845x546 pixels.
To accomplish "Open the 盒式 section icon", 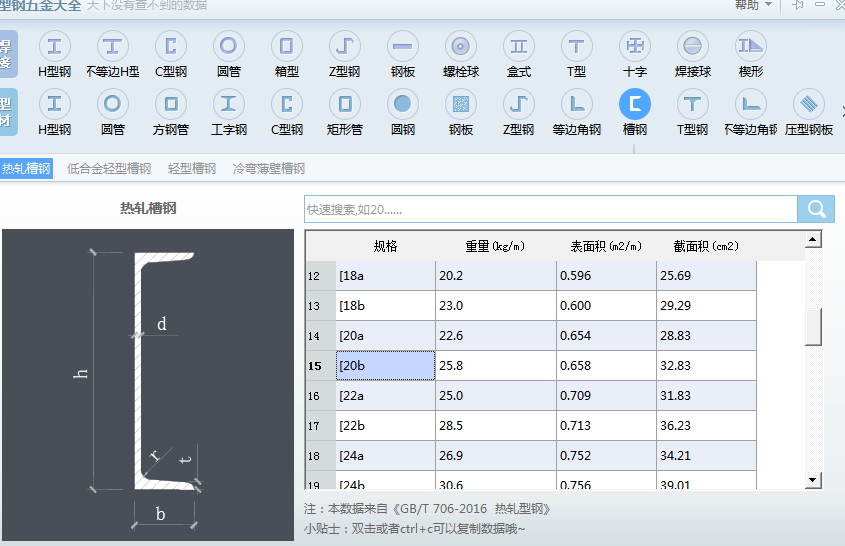I will pos(518,46).
